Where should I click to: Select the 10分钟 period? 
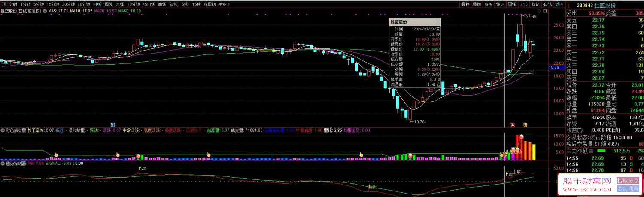pyautogui.click(x=133, y=4)
